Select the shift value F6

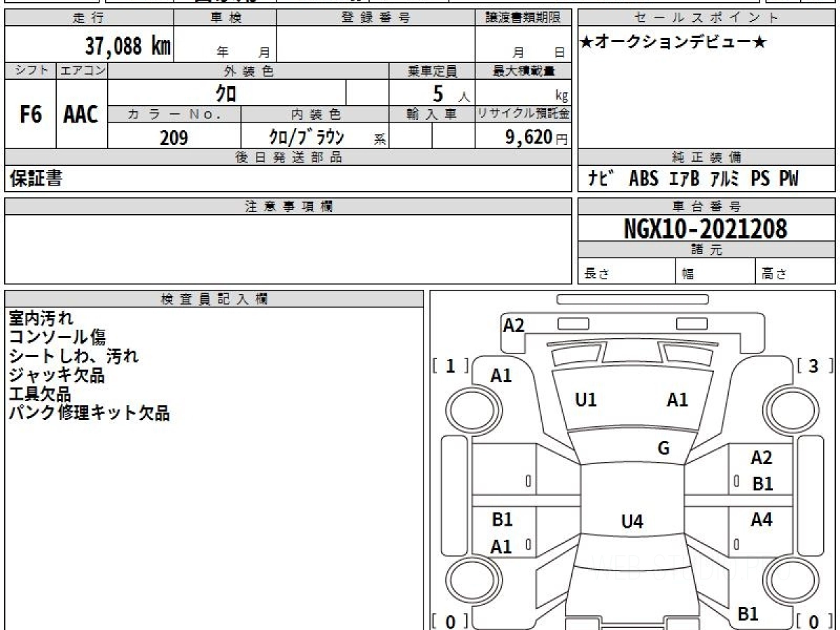pyautogui.click(x=30, y=115)
